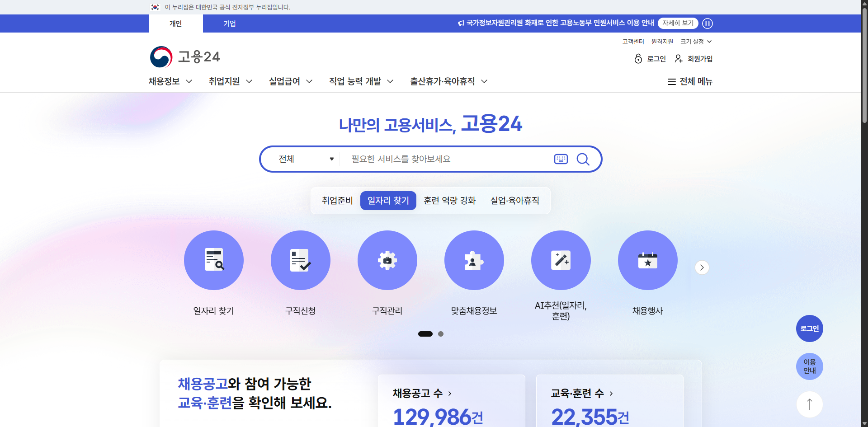This screenshot has height=427, width=868.
Task: Click the 구직관리 gear icon
Action: pos(387,260)
